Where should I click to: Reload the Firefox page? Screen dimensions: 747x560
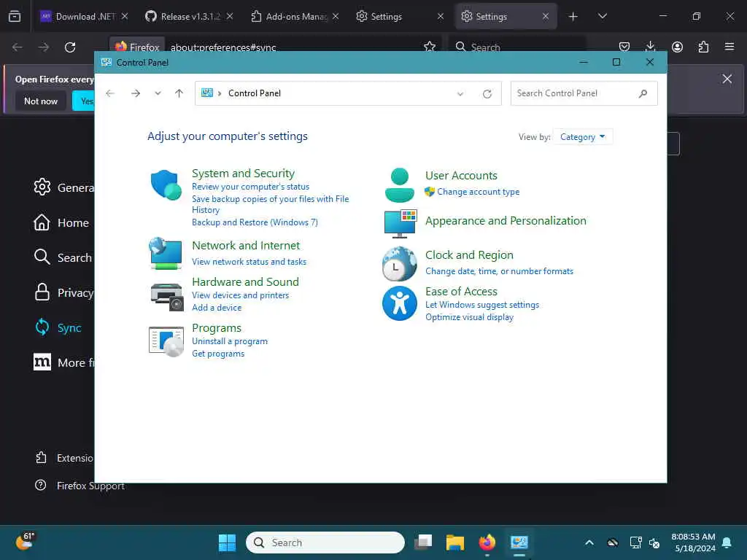point(70,47)
